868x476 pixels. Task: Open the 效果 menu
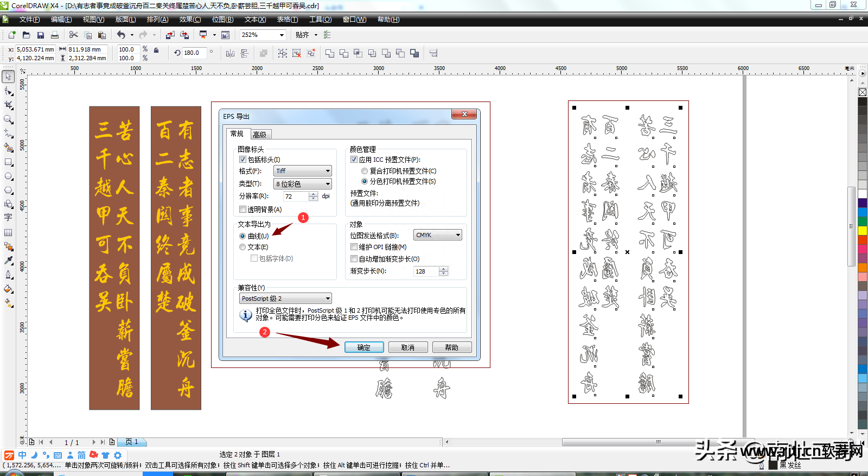190,20
